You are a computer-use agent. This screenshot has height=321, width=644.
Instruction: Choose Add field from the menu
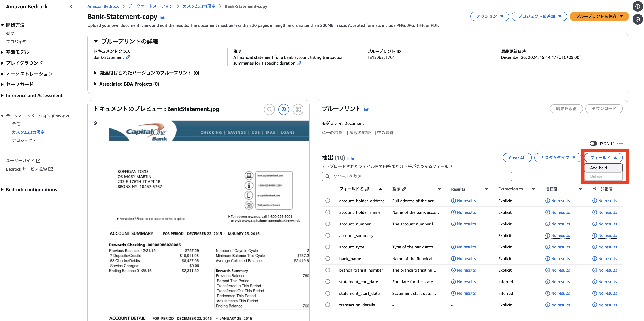pyautogui.click(x=603, y=168)
